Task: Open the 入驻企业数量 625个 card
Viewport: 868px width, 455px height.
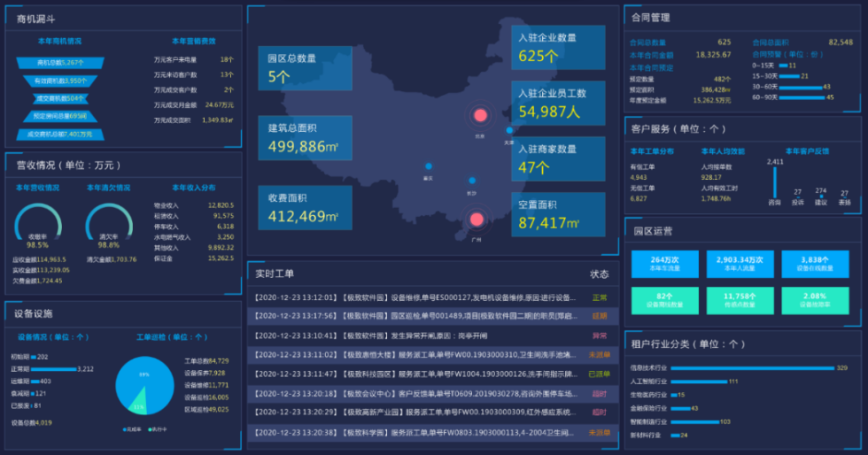Action: pyautogui.click(x=558, y=48)
